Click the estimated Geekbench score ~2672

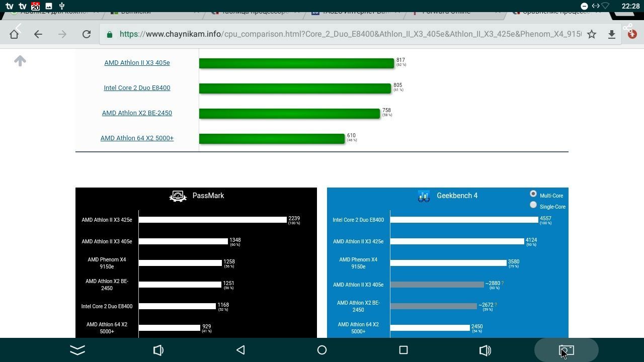click(x=486, y=305)
